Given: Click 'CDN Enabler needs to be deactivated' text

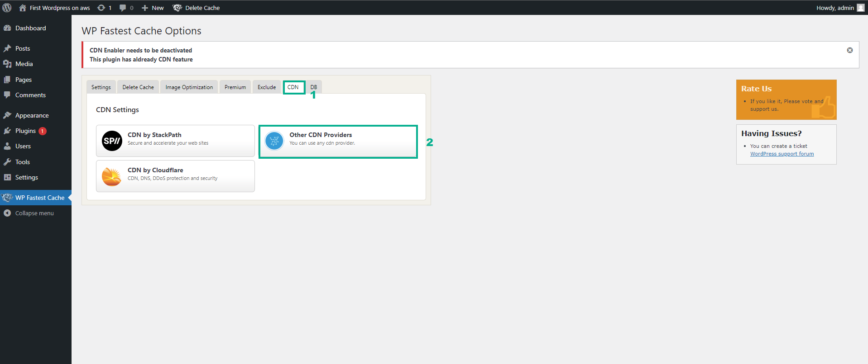Looking at the screenshot, I should tap(141, 50).
